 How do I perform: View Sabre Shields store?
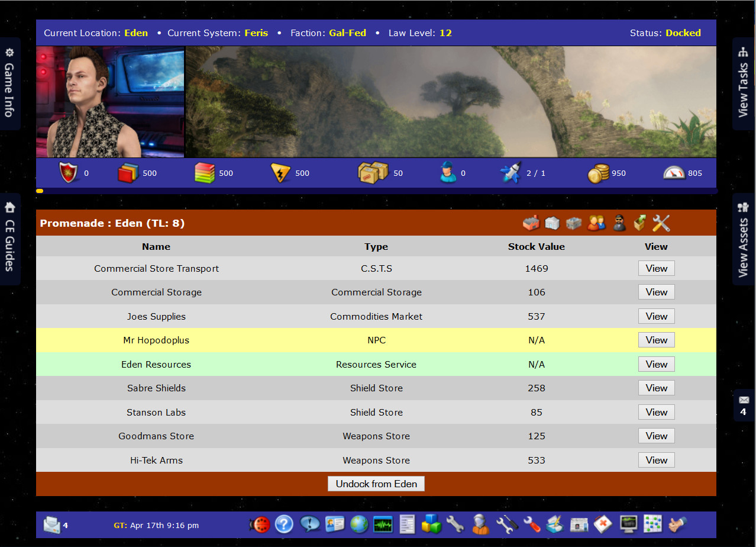pyautogui.click(x=656, y=388)
